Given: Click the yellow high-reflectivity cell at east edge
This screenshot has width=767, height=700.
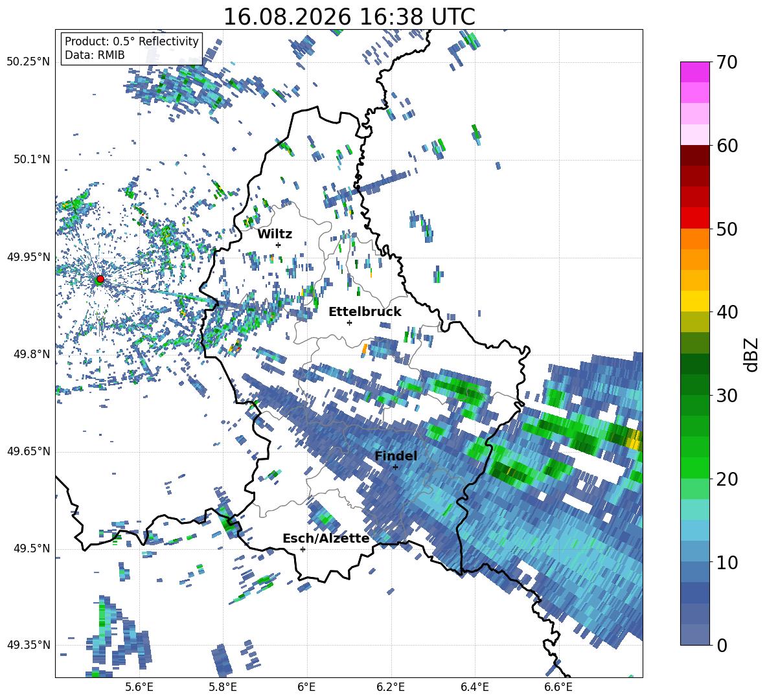Looking at the screenshot, I should (634, 440).
